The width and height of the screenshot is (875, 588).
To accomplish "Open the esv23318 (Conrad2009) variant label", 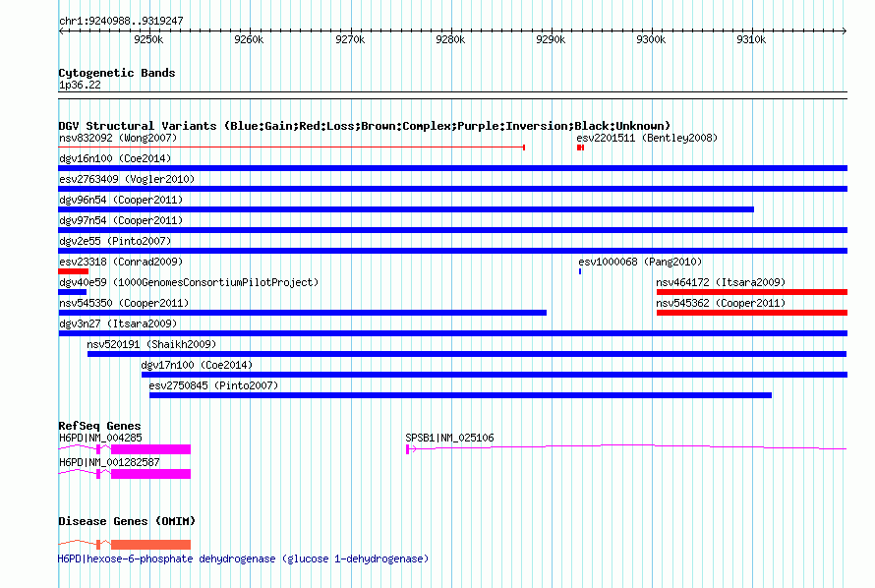I will pos(121,262).
